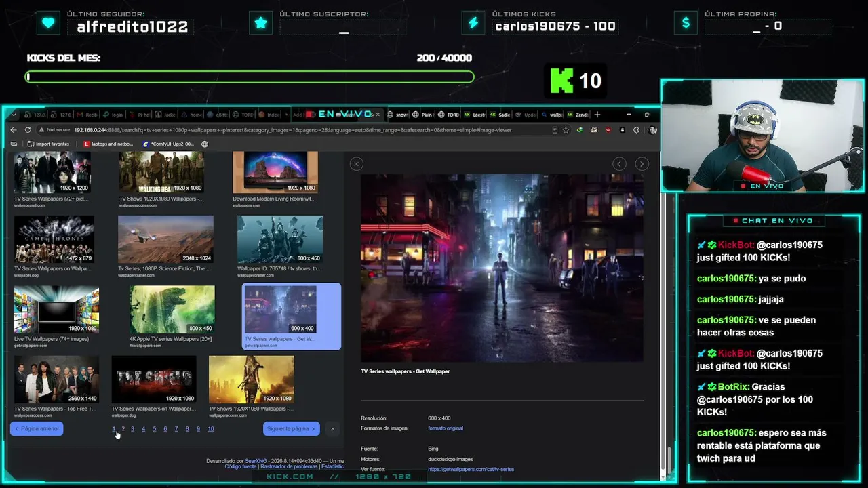Switch to the Zenda browser tab
Image resolution: width=868 pixels, height=488 pixels.
click(578, 115)
